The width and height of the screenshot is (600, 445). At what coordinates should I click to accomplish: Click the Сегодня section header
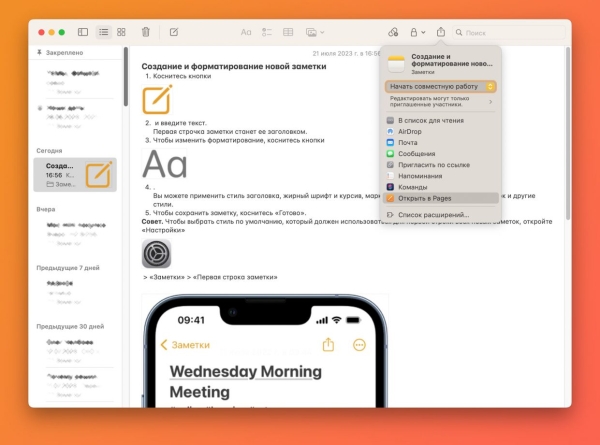point(49,151)
